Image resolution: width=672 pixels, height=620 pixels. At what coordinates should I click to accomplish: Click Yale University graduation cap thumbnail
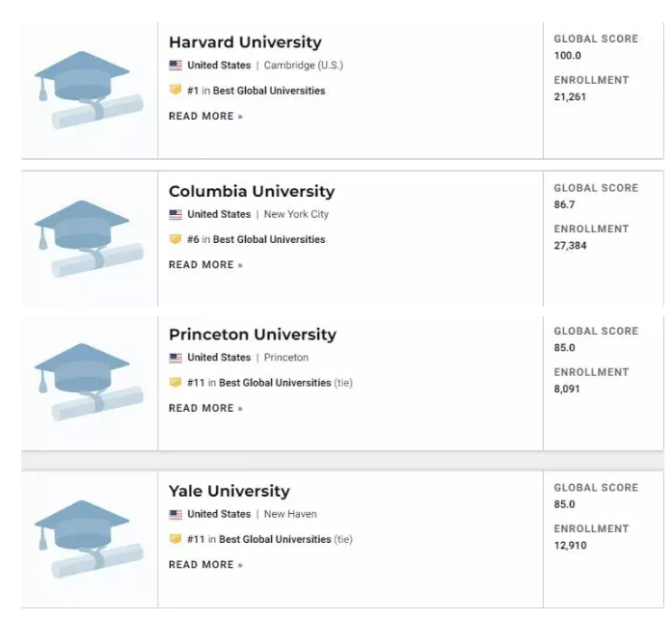click(x=89, y=539)
